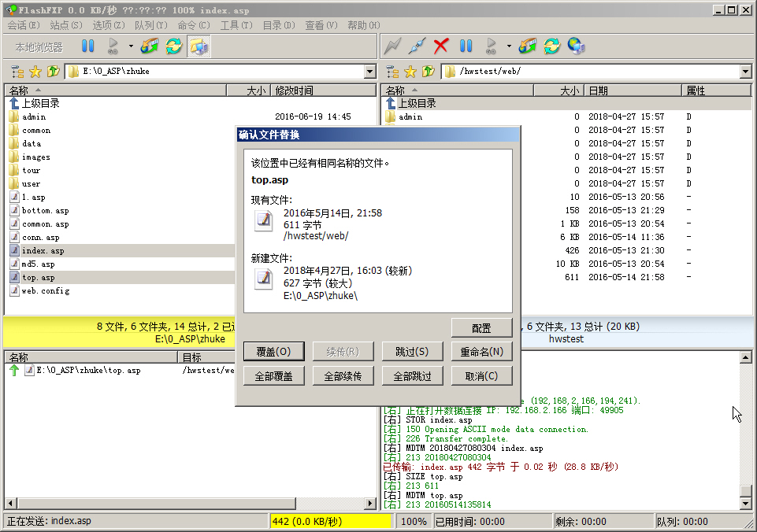Pause transfer in the remote pane toolbar
The width and height of the screenshot is (757, 532).
tap(466, 46)
